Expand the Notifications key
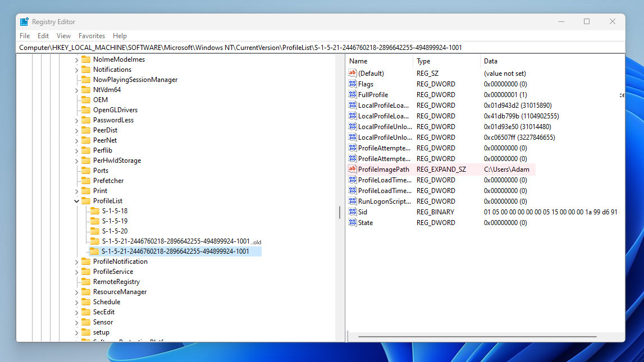This screenshot has height=362, width=644. click(76, 70)
